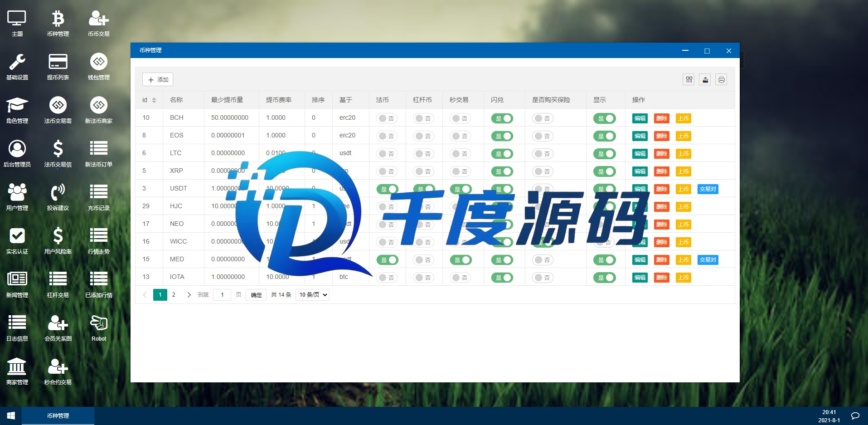Open the 会员关系图 icon
This screenshot has height=425, width=868.
point(58,328)
